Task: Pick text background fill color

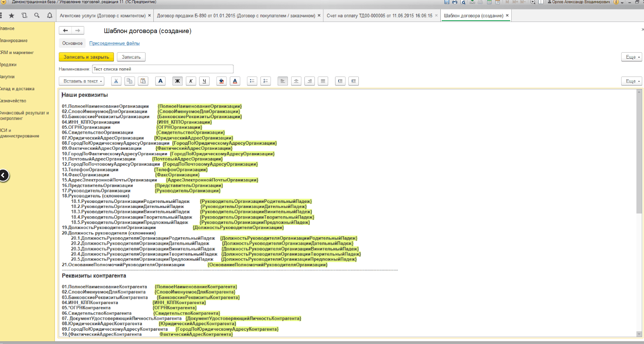Action: [x=222, y=81]
